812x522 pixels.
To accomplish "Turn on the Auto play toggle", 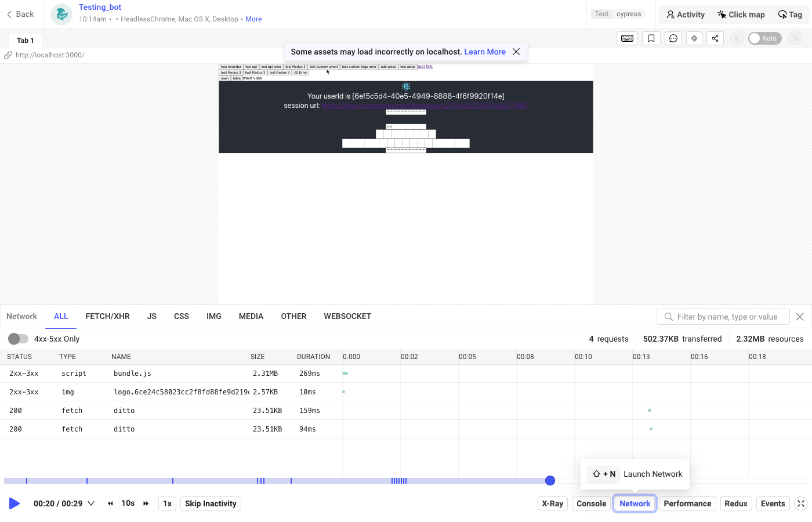I will tap(764, 38).
